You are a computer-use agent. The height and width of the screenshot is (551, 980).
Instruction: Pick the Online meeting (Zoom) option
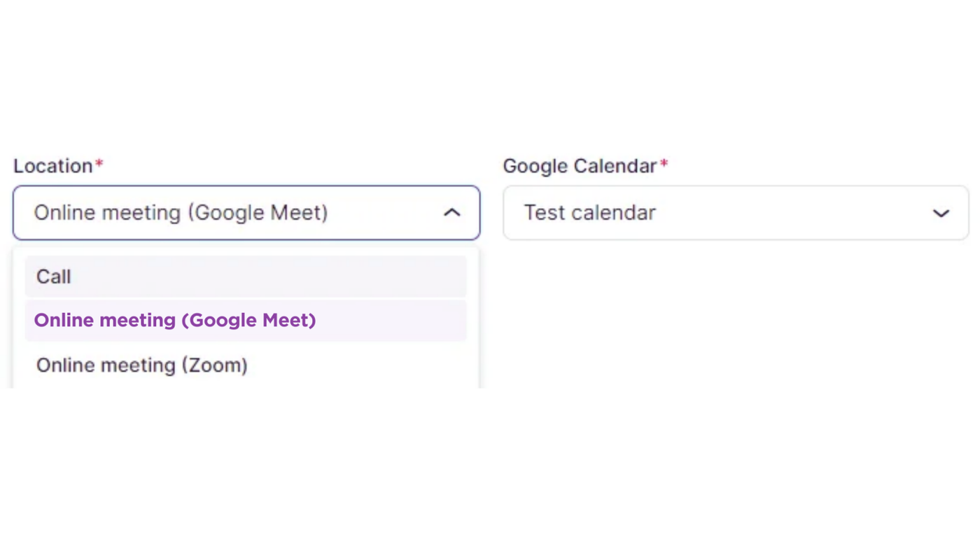click(x=142, y=365)
